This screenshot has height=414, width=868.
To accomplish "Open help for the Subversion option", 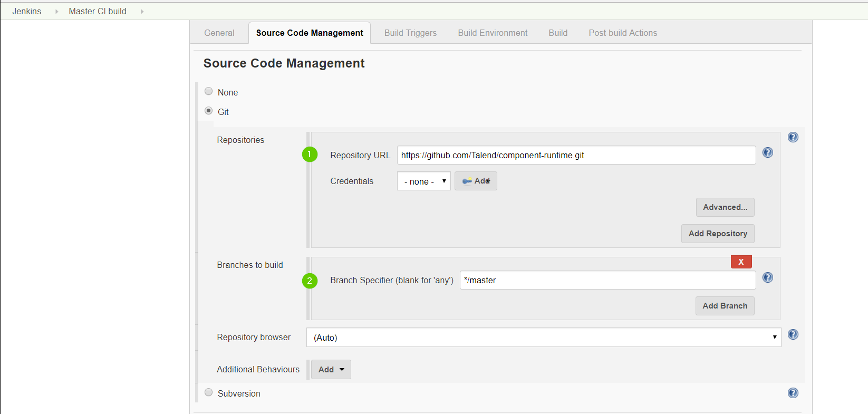I will point(793,393).
